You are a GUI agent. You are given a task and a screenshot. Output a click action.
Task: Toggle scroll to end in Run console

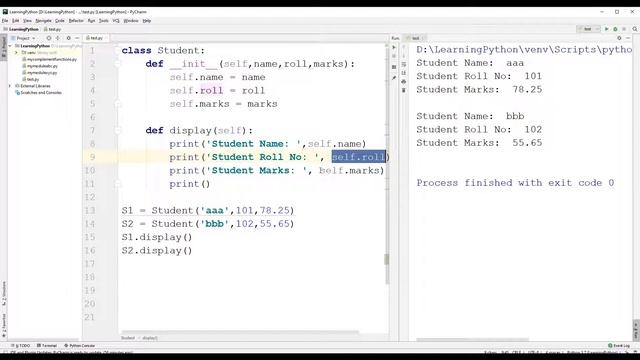(x=404, y=73)
